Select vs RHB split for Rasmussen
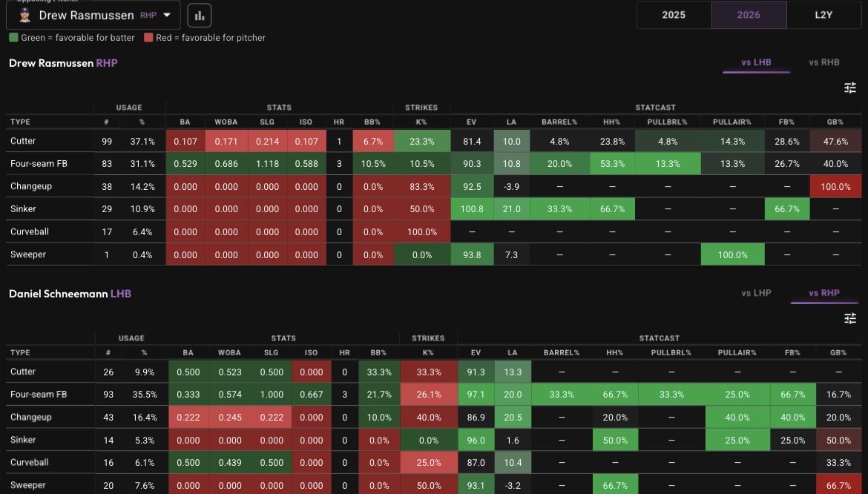The height and width of the screenshot is (494, 868). [823, 62]
